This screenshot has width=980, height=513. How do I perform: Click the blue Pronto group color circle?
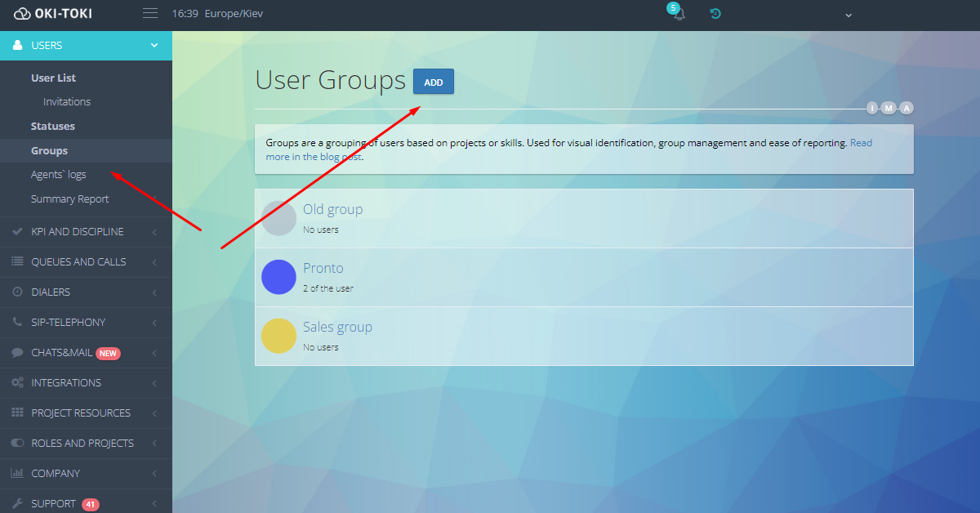coord(278,277)
